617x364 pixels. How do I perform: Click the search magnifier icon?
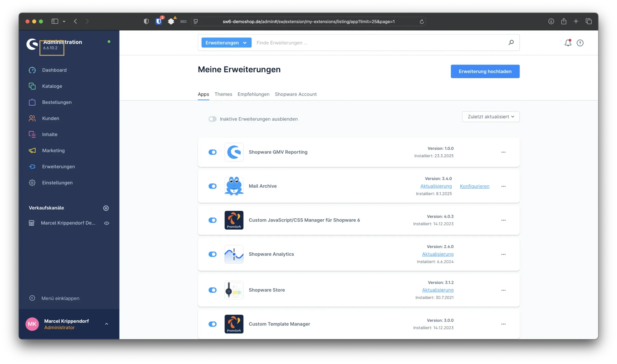pos(511,42)
